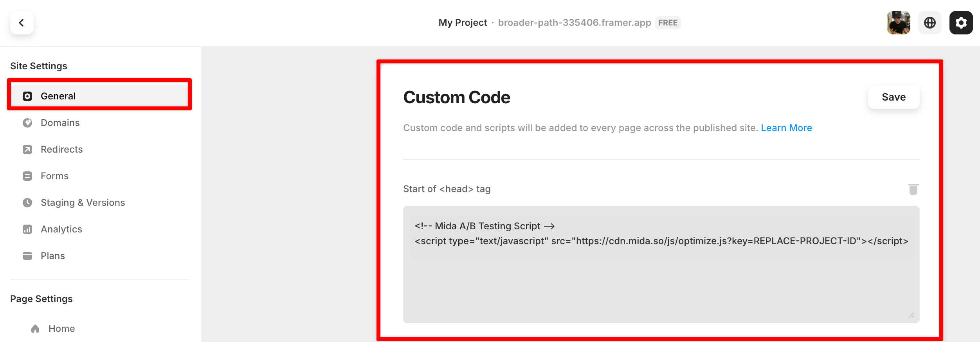Click the Analytics chart icon
The width and height of the screenshot is (980, 342).
pos(27,229)
